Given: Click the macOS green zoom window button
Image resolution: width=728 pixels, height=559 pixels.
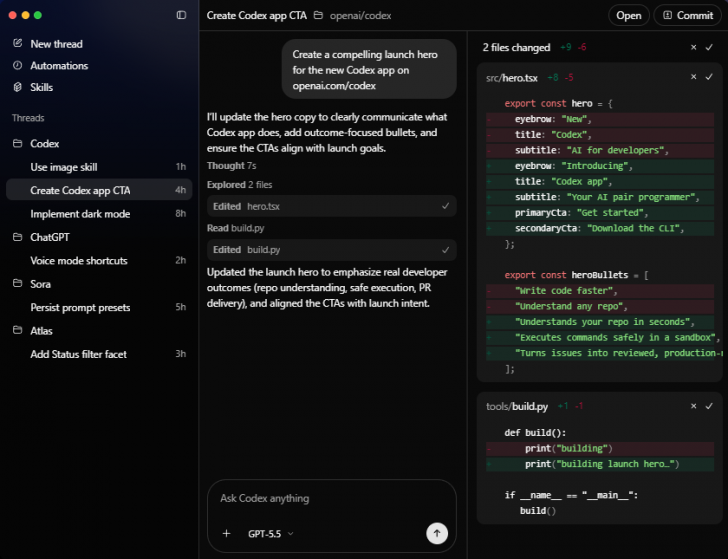Looking at the screenshot, I should 38,15.
